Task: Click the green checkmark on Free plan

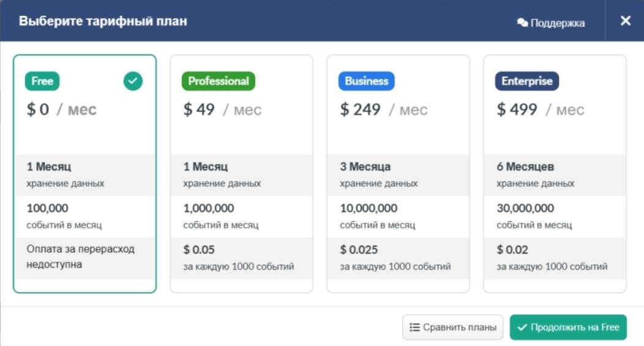Action: click(x=133, y=81)
